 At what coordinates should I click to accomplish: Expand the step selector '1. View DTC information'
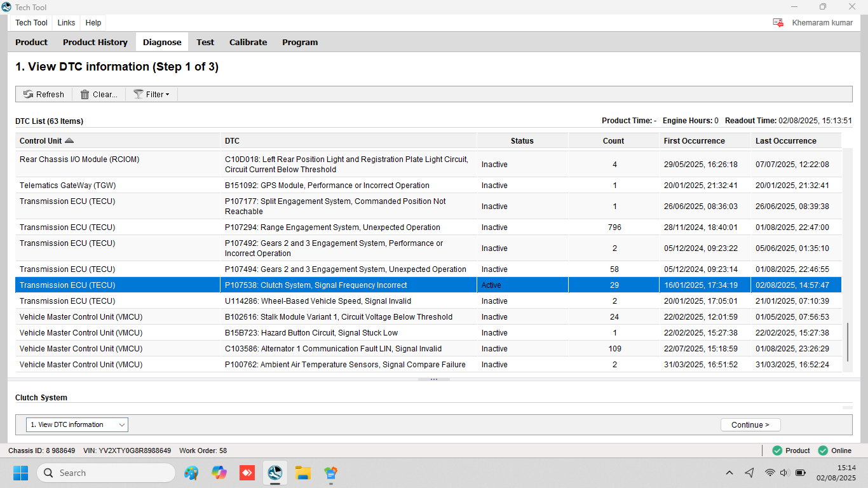coord(77,424)
